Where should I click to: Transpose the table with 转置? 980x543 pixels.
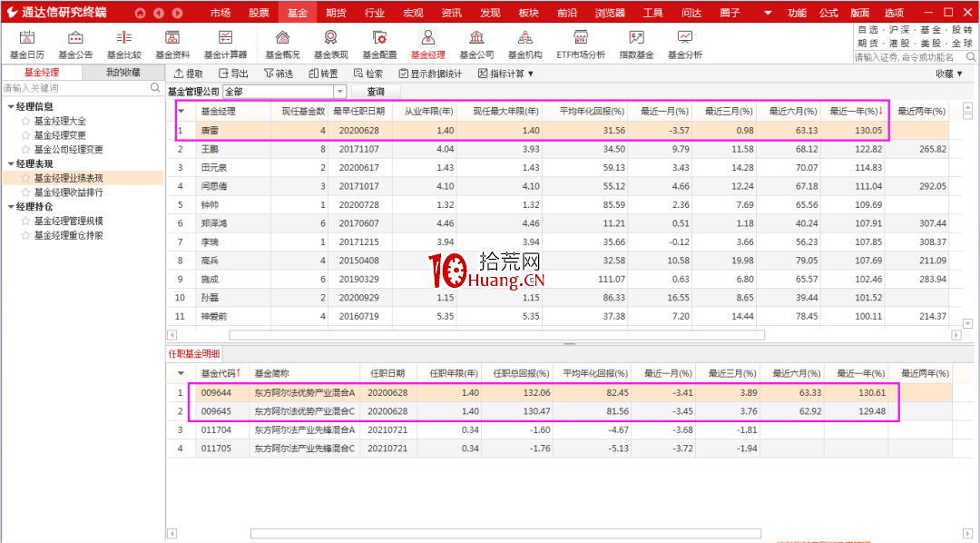(x=323, y=74)
